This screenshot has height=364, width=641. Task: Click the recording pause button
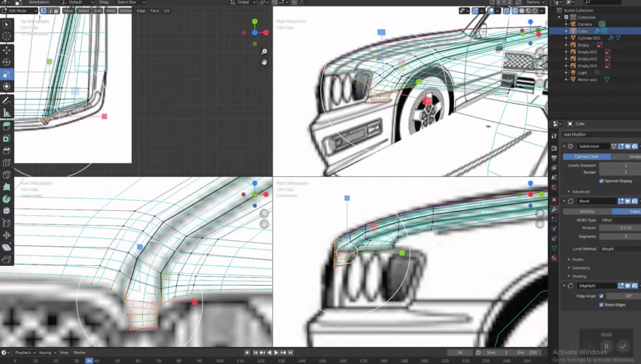tap(606, 347)
